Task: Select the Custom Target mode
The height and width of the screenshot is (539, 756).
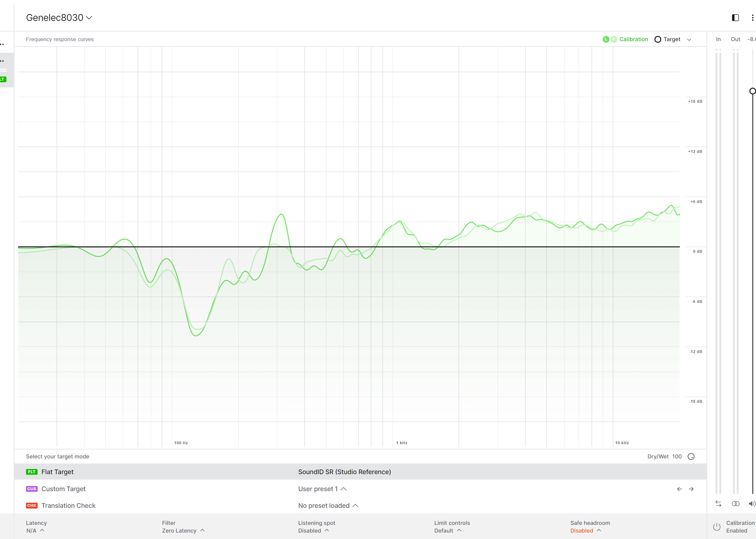Action: [63, 489]
